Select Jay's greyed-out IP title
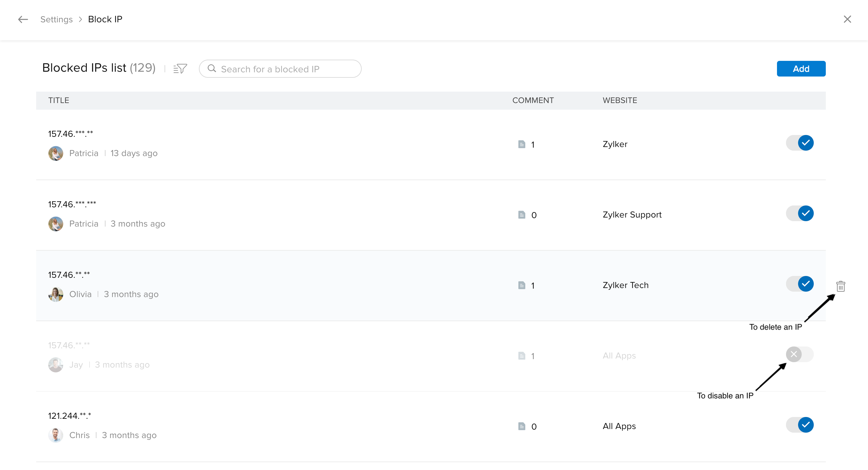The width and height of the screenshot is (868, 470). [69, 345]
